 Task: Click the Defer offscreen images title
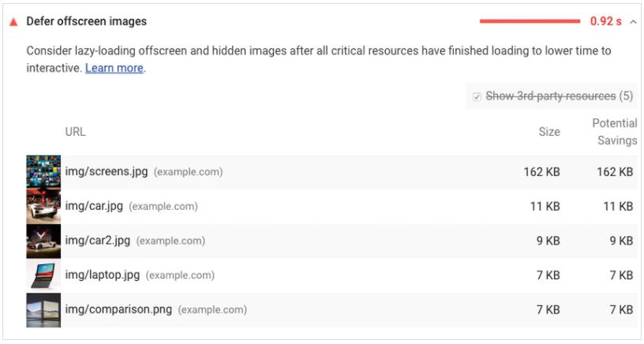[86, 22]
